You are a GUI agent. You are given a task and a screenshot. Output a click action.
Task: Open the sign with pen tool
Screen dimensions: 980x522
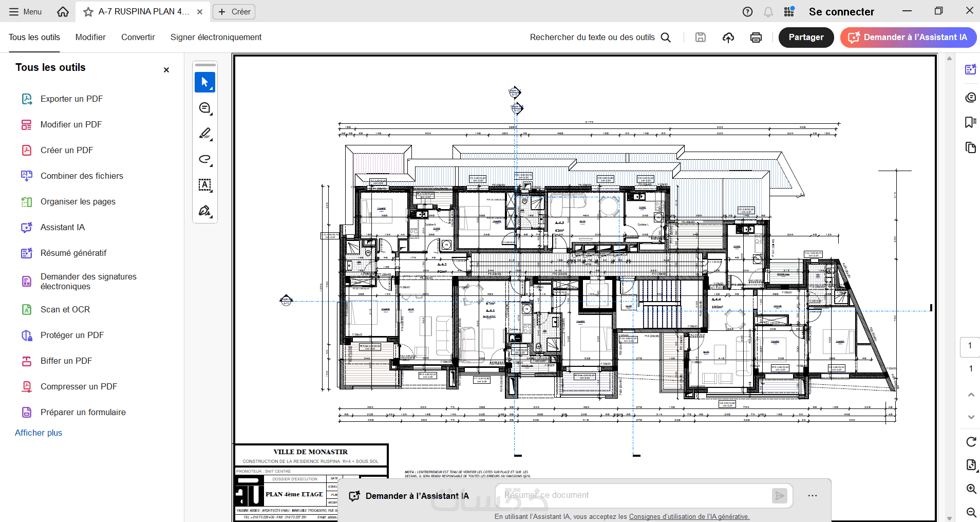205,211
